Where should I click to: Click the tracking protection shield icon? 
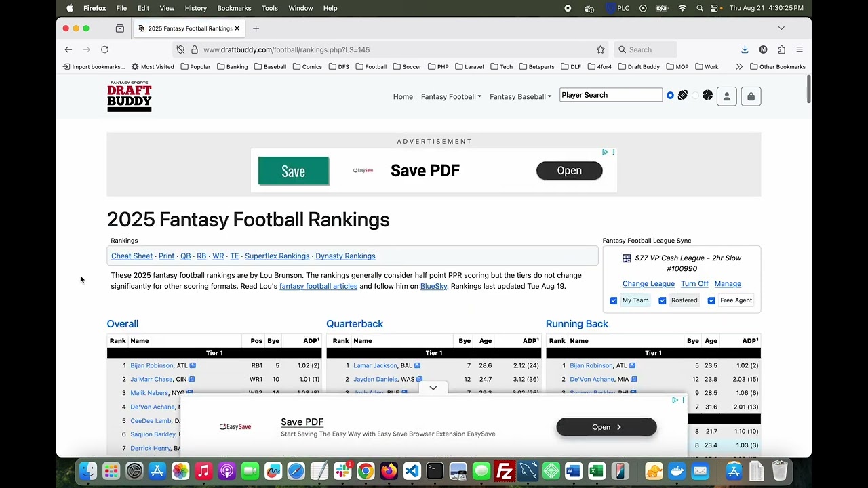pyautogui.click(x=180, y=49)
